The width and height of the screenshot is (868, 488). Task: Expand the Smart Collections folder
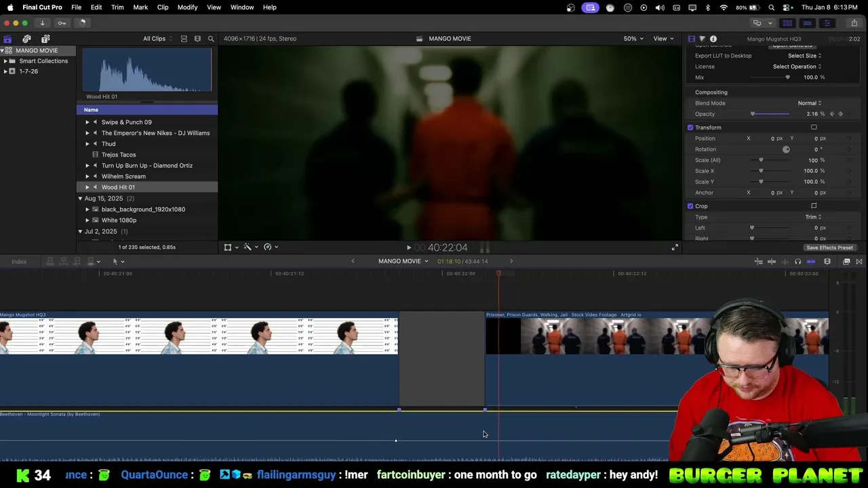(x=5, y=61)
